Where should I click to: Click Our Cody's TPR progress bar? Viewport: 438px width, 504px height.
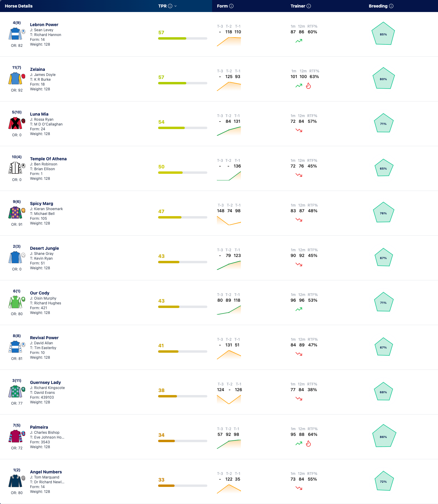183,307
